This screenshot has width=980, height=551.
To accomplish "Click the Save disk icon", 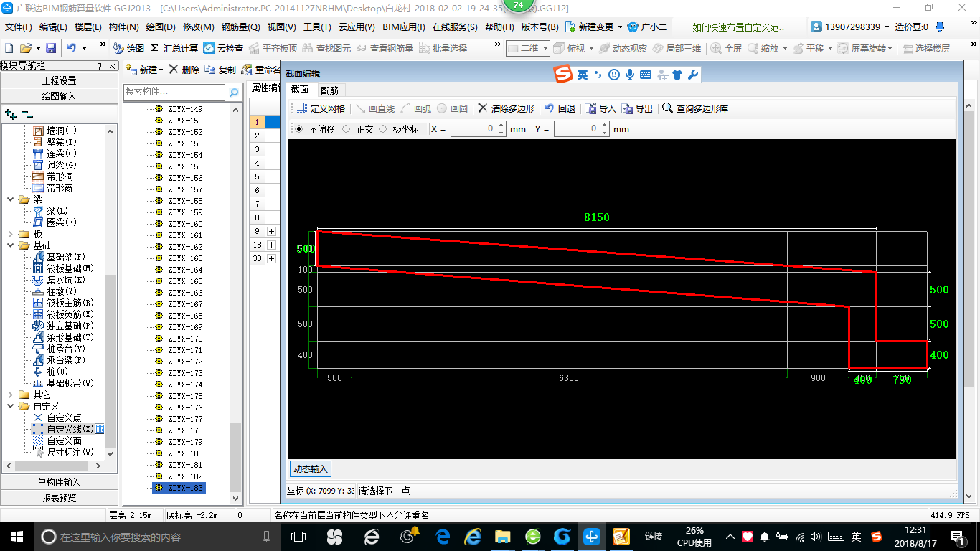I will 51,48.
